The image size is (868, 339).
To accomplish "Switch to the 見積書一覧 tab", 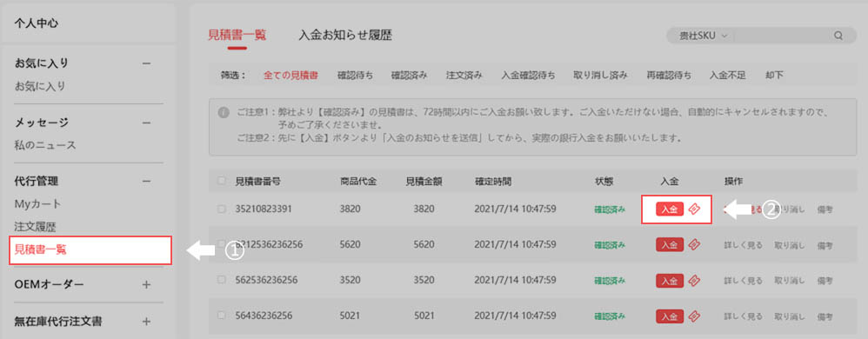I will tap(237, 36).
